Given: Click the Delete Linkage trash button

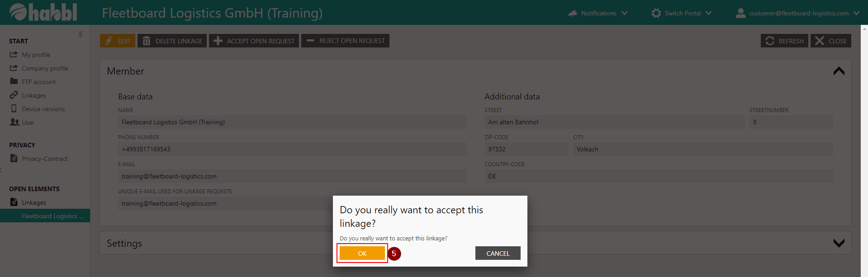Looking at the screenshot, I should tap(172, 41).
